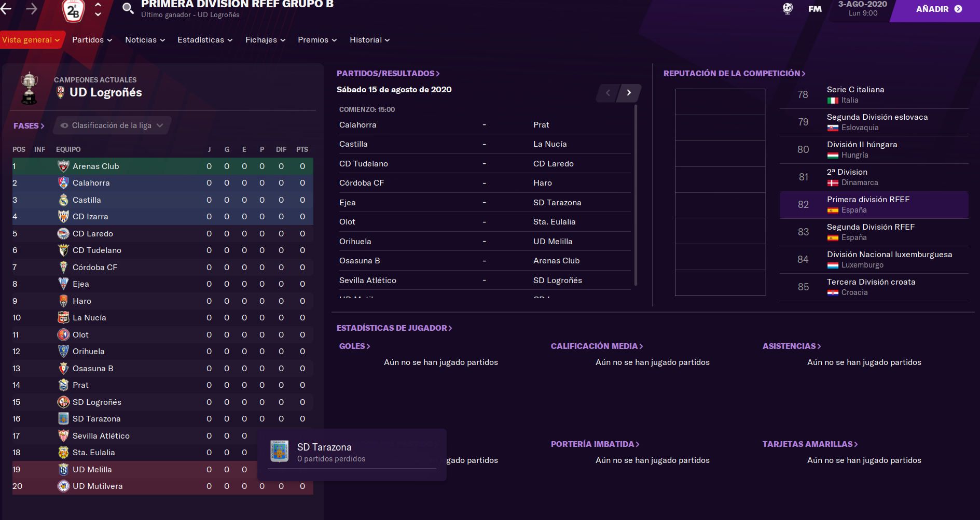Click the trophy cup image
The image size is (980, 520).
[29, 88]
